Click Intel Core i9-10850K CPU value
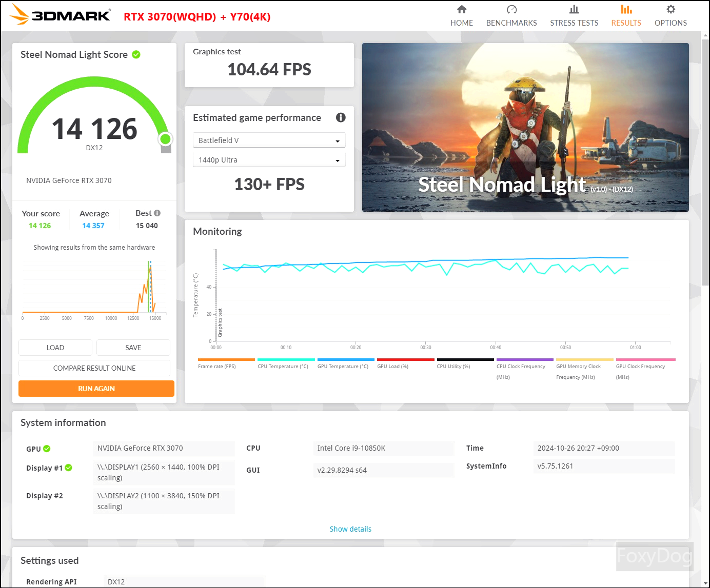The height and width of the screenshot is (588, 710). [384, 448]
